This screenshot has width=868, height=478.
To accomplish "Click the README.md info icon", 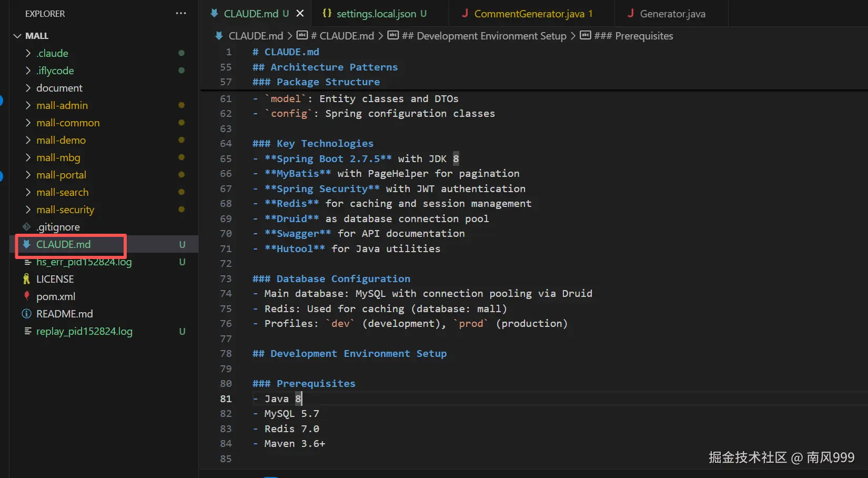I will pyautogui.click(x=26, y=314).
